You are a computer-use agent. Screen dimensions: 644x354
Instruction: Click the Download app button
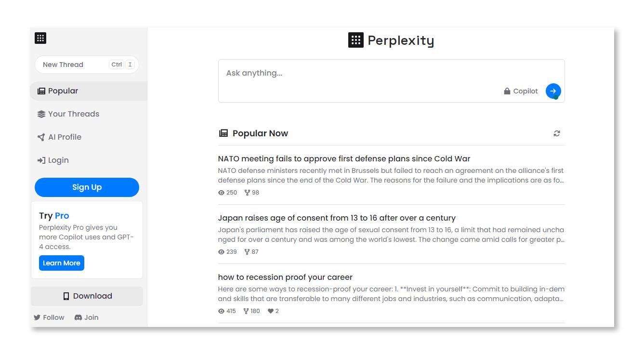click(87, 296)
